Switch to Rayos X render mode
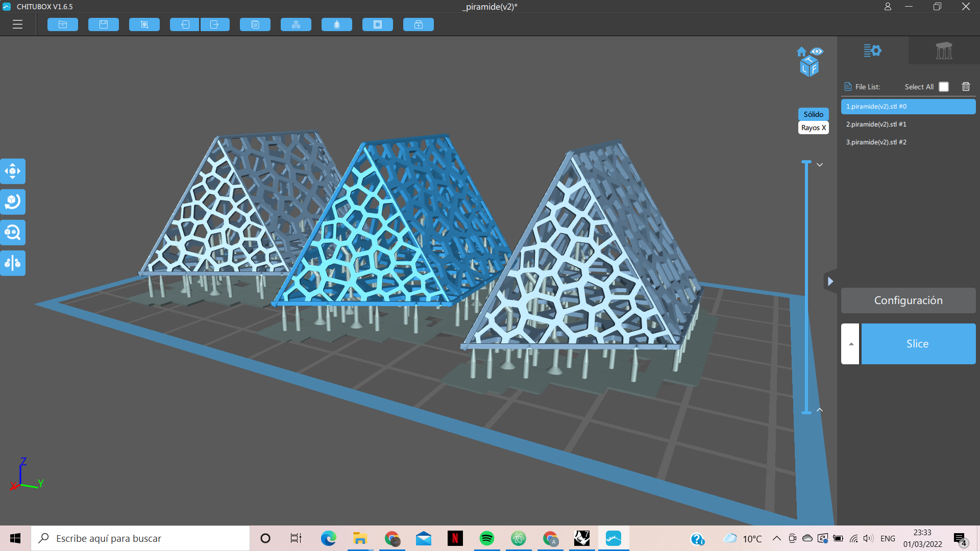This screenshot has width=980, height=551. tap(813, 128)
